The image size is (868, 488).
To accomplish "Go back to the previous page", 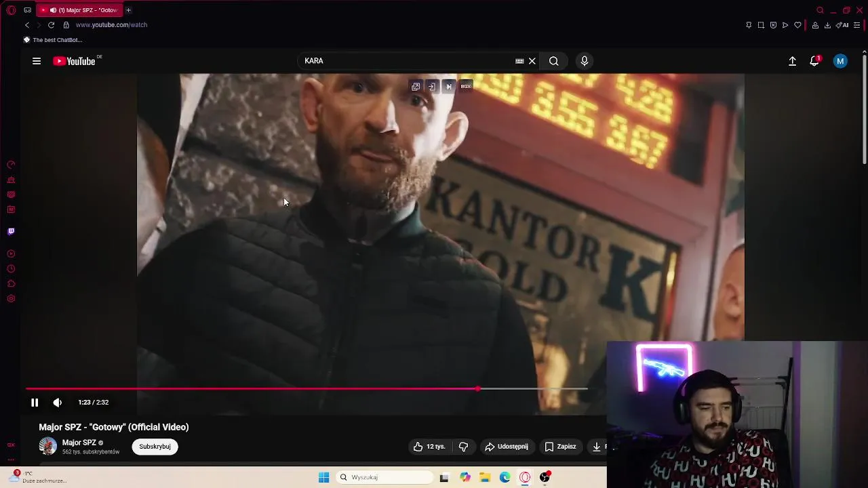I will pos(27,25).
